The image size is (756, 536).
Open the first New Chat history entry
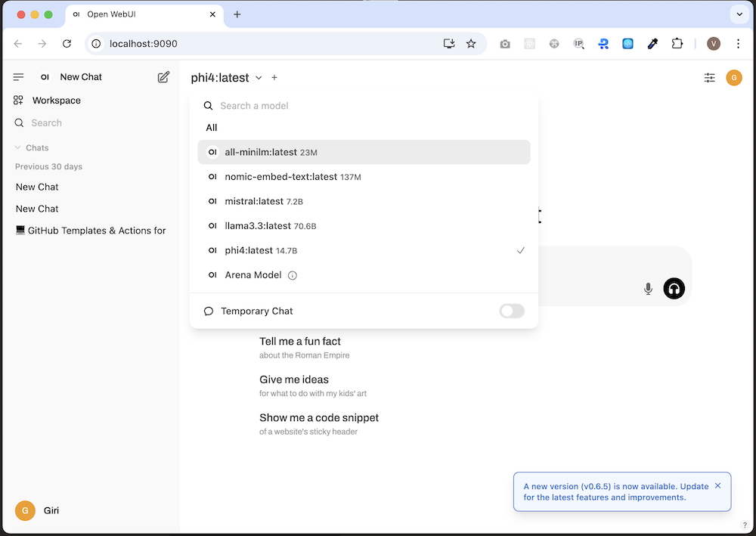[91, 187]
